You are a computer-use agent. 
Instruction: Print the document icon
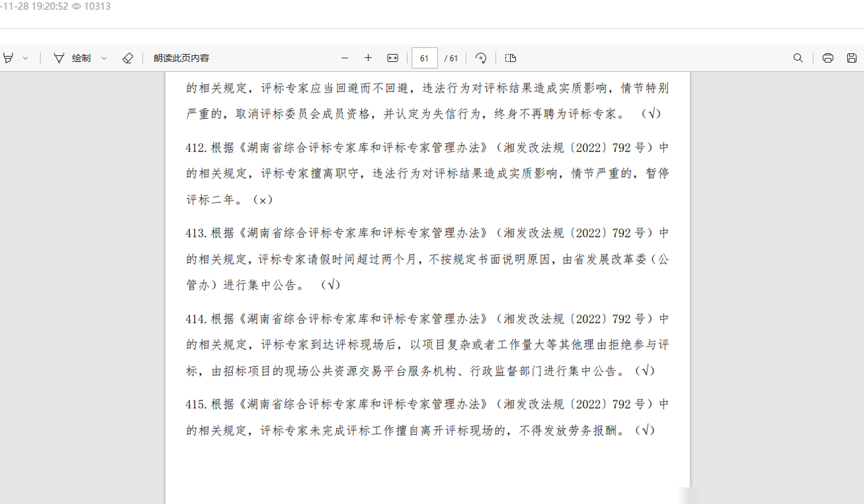pos(827,58)
